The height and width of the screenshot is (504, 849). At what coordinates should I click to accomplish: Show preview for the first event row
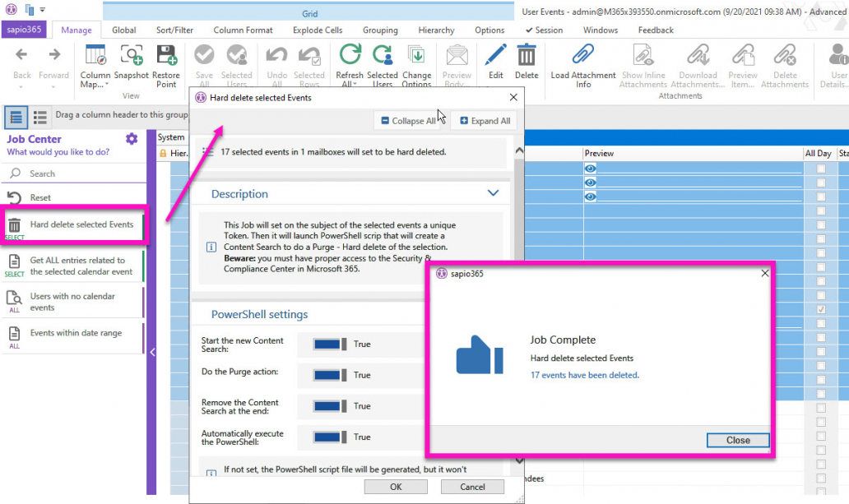click(590, 169)
